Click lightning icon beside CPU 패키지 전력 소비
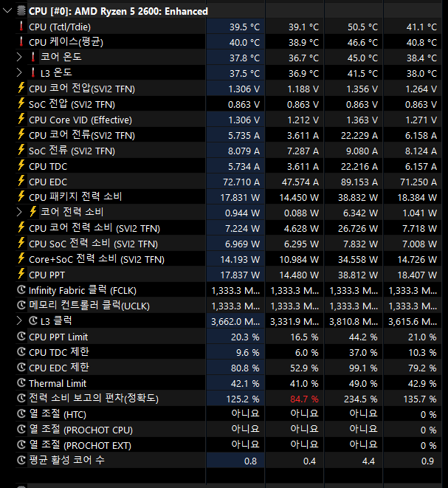The height and width of the screenshot is (488, 448). point(21,196)
